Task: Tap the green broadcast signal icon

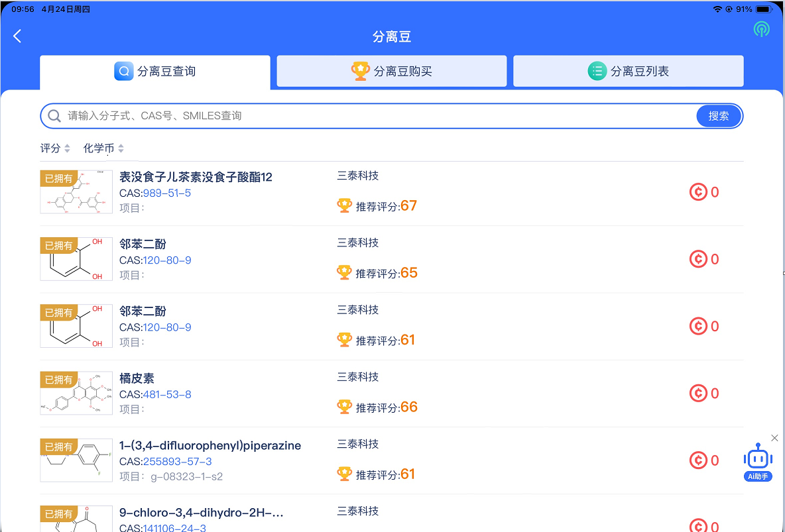Action: 761,29
